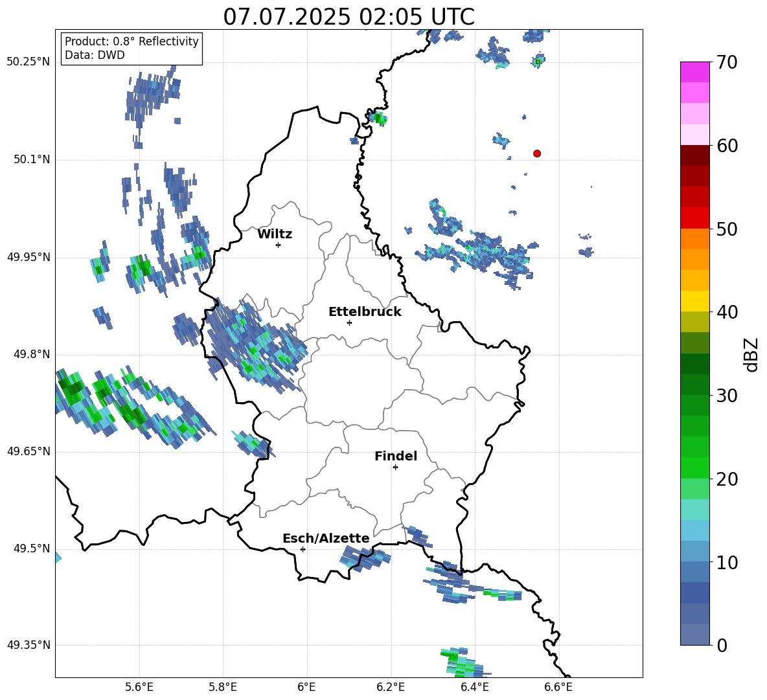
Task: Click the yellow colorbar segment at 40
Action: click(694, 302)
